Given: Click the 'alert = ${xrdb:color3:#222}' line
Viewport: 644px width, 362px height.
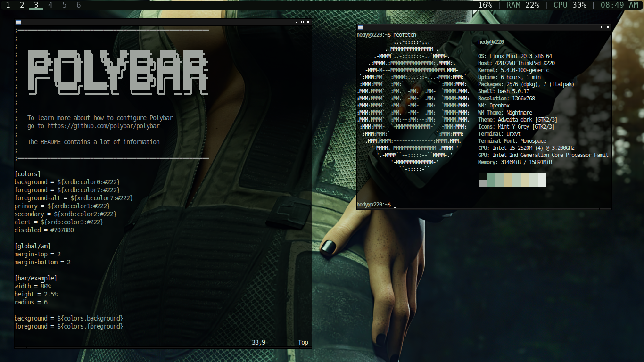Looking at the screenshot, I should (x=59, y=222).
